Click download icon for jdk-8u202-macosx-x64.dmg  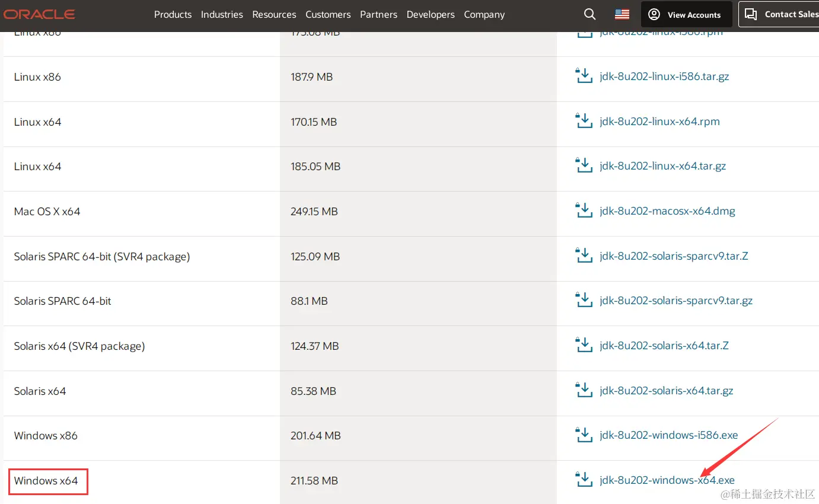(x=584, y=210)
